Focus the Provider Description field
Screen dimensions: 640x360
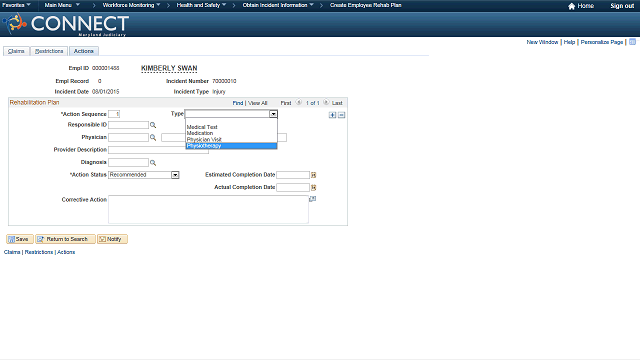tap(158, 150)
